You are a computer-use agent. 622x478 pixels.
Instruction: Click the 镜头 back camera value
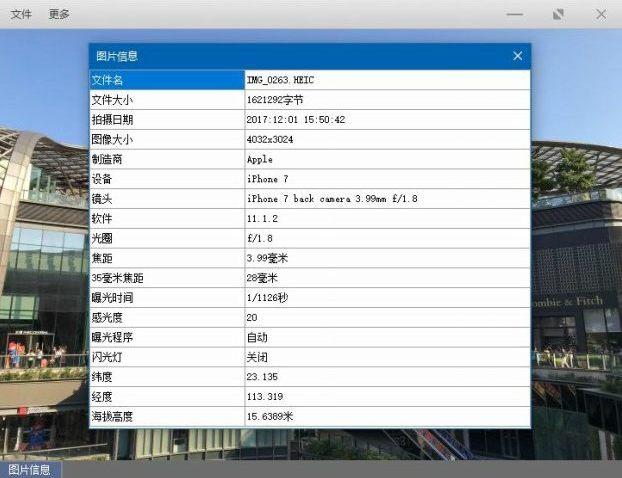(332, 199)
